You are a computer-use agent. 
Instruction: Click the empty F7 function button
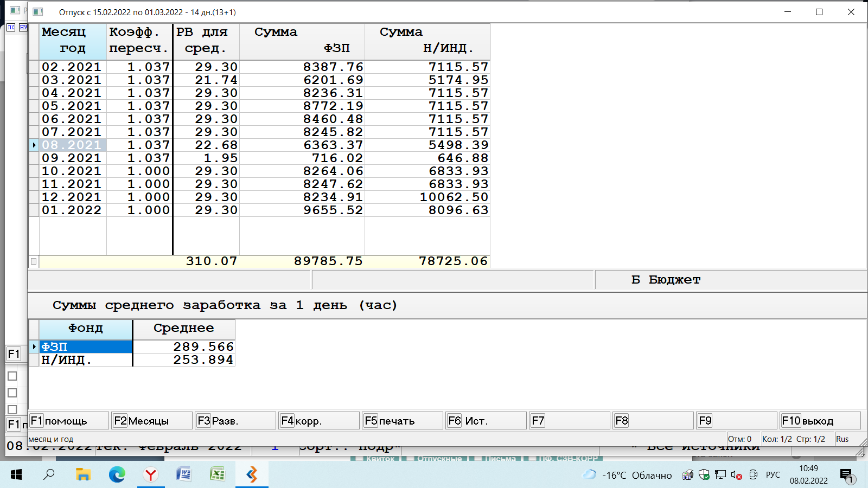(x=570, y=421)
